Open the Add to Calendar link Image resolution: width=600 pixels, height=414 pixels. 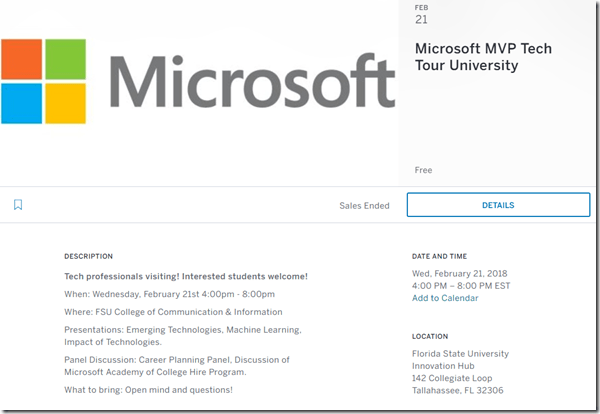coord(445,298)
